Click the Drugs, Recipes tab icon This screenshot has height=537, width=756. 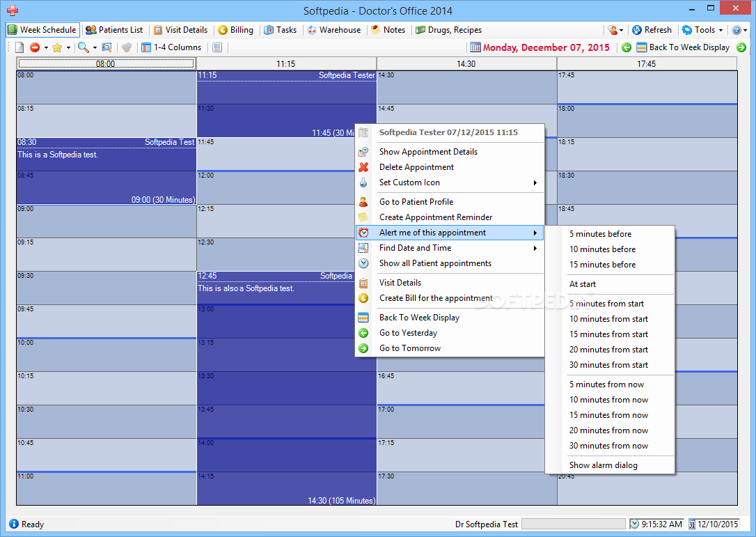[421, 30]
